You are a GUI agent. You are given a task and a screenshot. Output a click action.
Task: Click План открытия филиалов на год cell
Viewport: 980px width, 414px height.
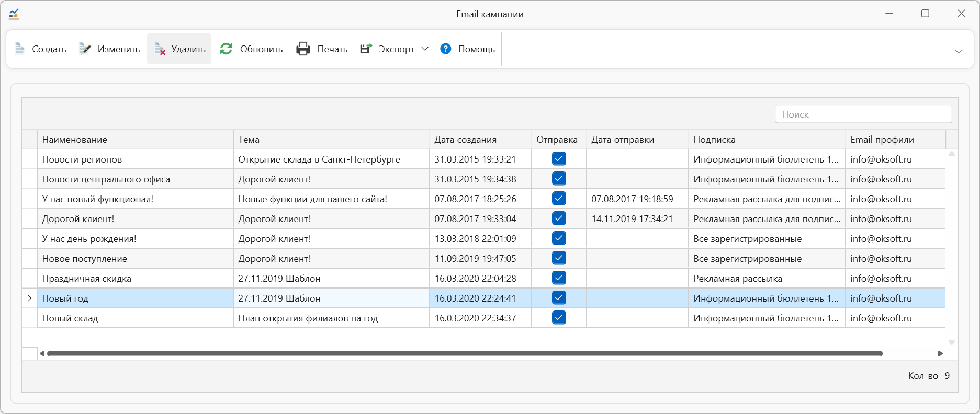(x=331, y=318)
